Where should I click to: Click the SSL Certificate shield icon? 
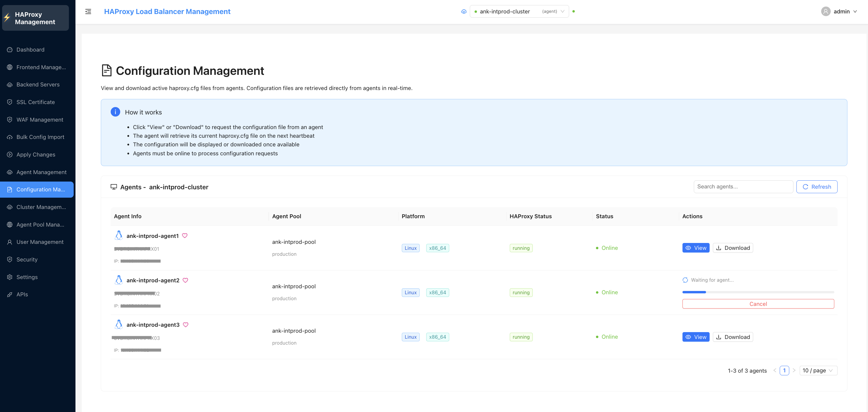click(10, 102)
